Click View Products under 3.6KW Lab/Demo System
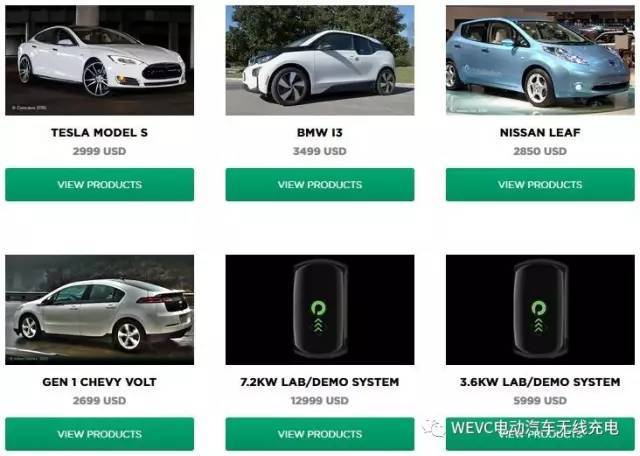The width and height of the screenshot is (640, 456). pos(540,434)
